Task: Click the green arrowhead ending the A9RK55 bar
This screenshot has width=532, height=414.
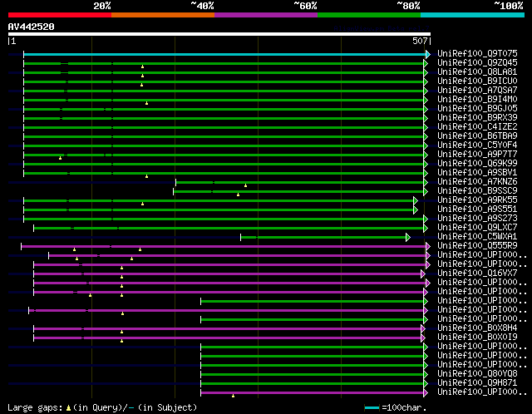Action: (415, 200)
